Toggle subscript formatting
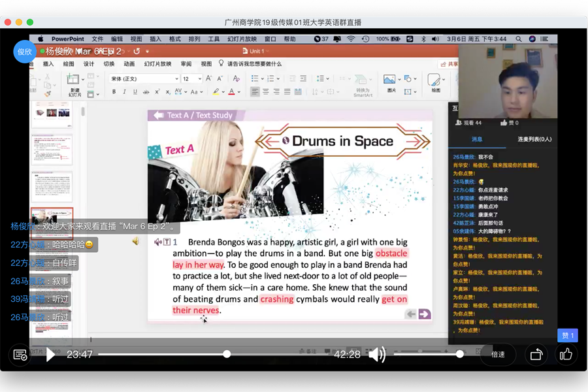Screen dimensions: 588x392 168,92
